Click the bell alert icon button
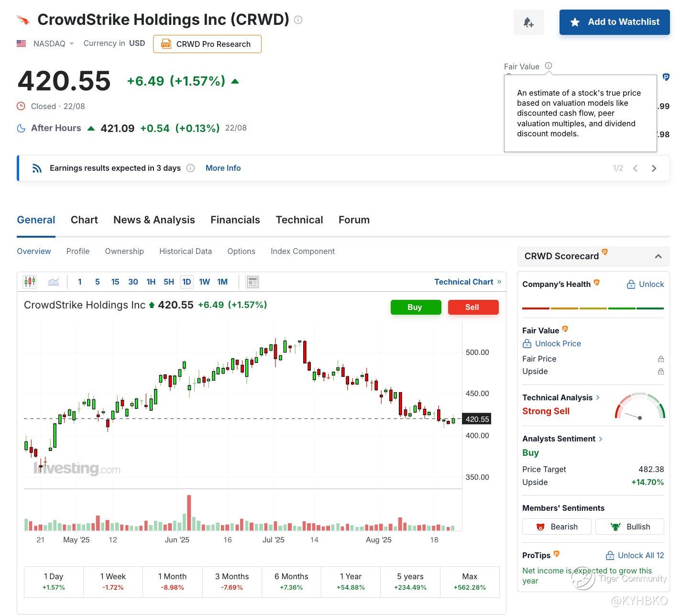 click(x=528, y=22)
